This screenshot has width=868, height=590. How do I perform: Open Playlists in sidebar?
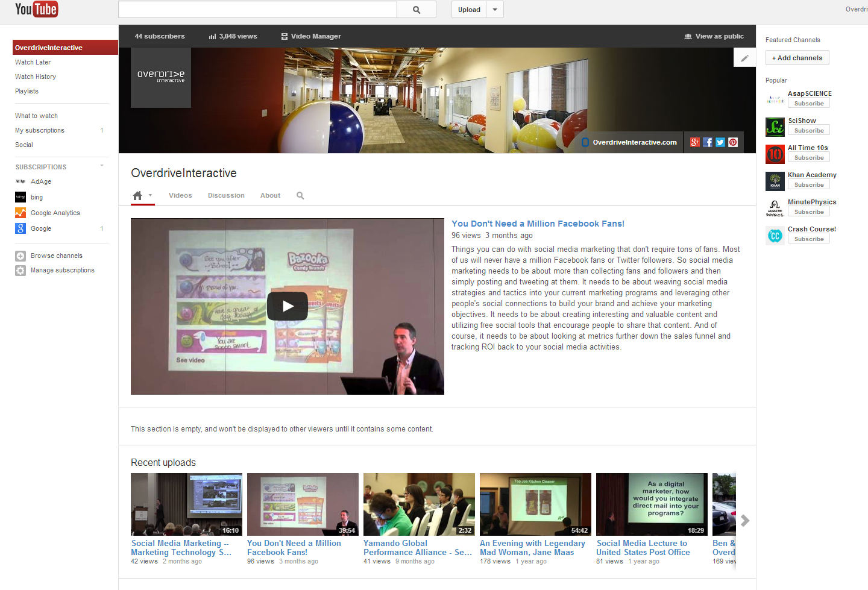[x=27, y=91]
